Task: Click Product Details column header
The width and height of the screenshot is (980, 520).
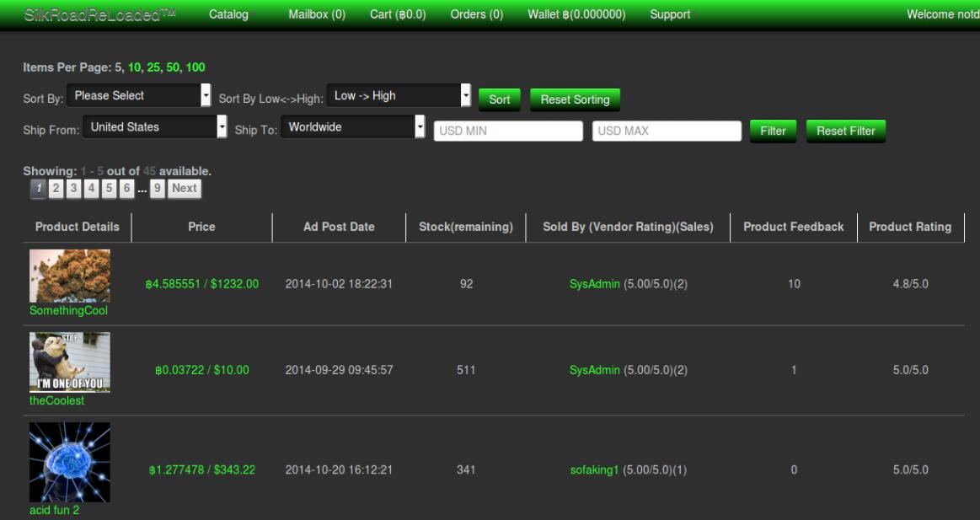Action: pyautogui.click(x=78, y=227)
